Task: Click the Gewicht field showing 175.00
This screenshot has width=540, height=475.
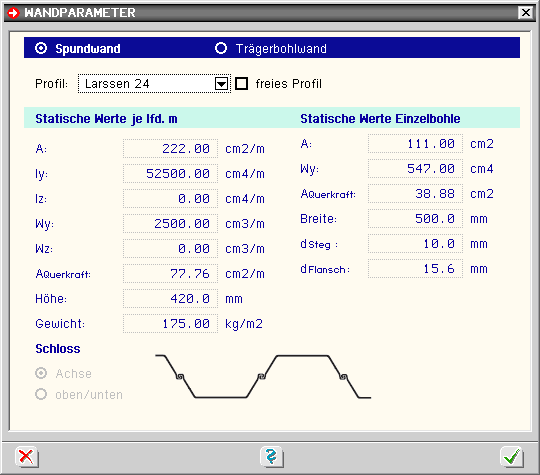Action: click(x=170, y=324)
